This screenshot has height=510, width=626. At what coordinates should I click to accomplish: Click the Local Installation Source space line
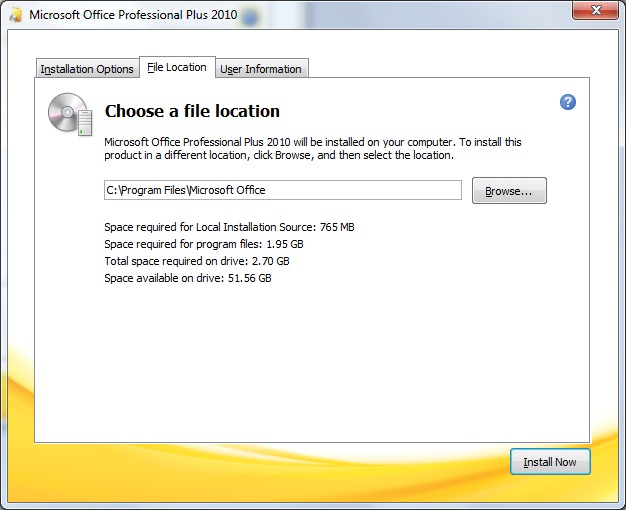[x=229, y=227]
